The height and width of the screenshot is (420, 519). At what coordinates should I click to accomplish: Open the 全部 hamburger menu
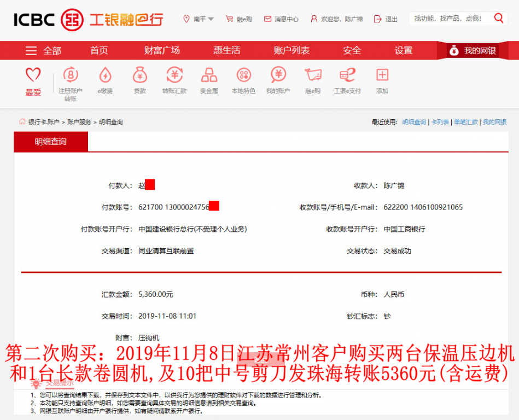click(43, 50)
